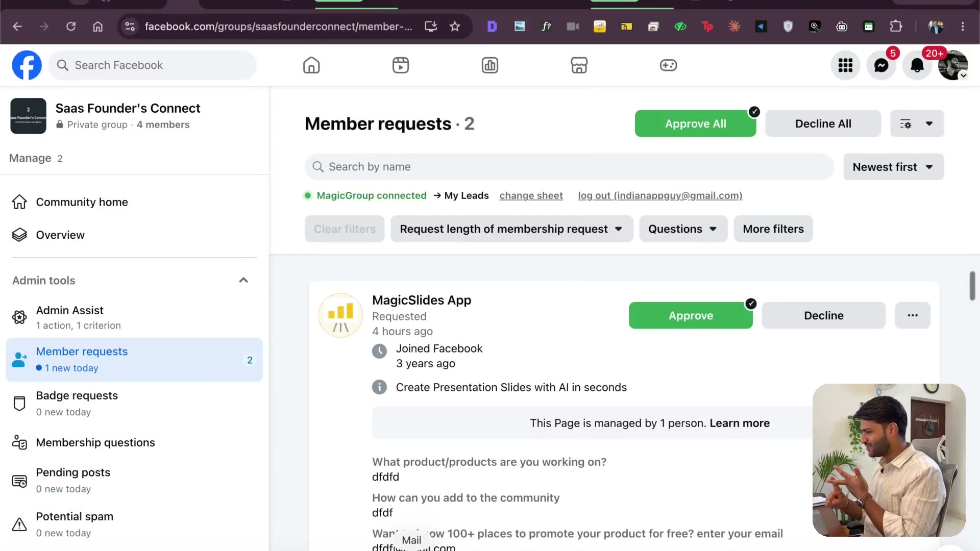The height and width of the screenshot is (551, 980).
Task: Decline MagicSlides App request
Action: point(823,315)
